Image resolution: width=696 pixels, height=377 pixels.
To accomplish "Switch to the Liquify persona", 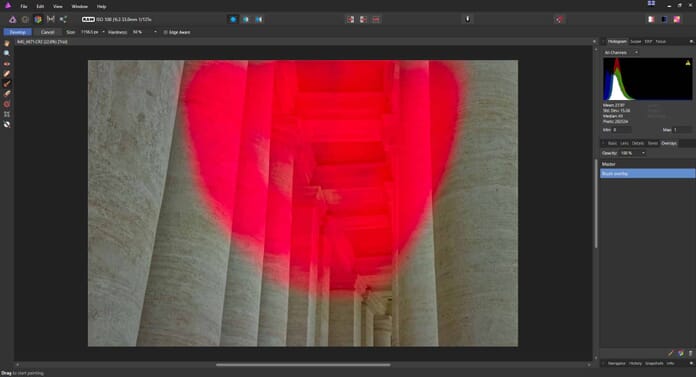I will (x=25, y=20).
